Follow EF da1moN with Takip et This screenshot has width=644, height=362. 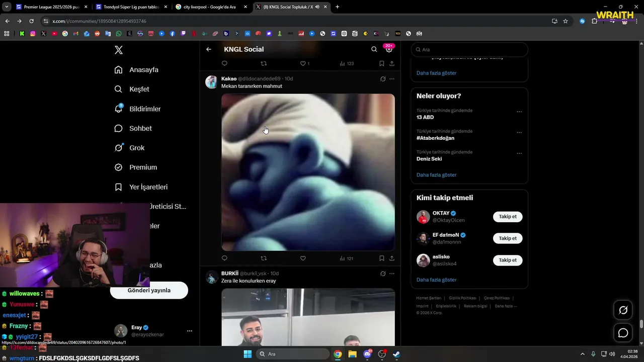pyautogui.click(x=508, y=238)
